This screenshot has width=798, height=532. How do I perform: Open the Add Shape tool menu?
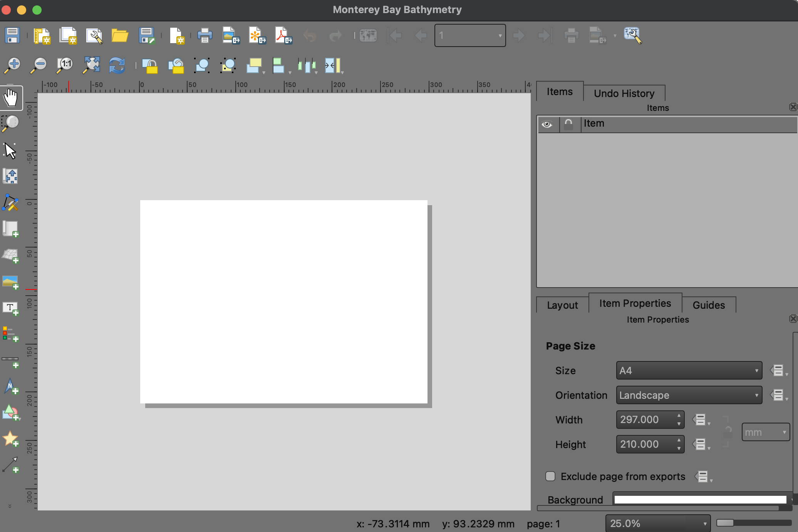pos(11,412)
